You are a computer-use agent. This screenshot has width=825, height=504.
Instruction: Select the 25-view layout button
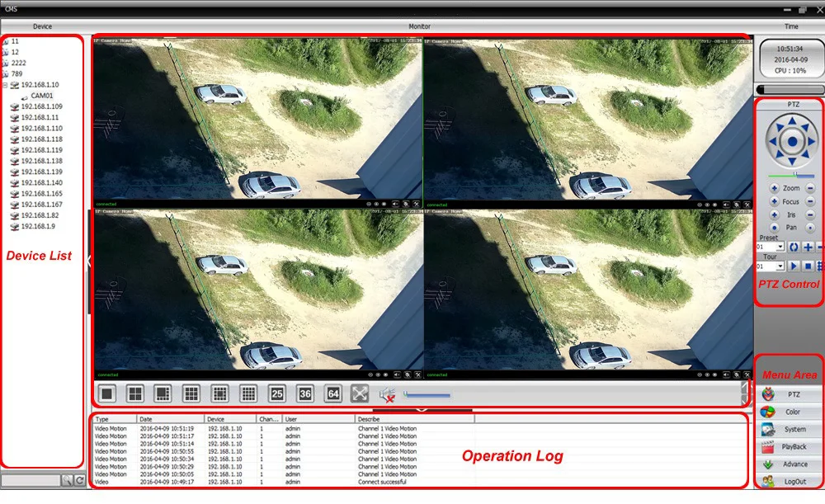(276, 393)
